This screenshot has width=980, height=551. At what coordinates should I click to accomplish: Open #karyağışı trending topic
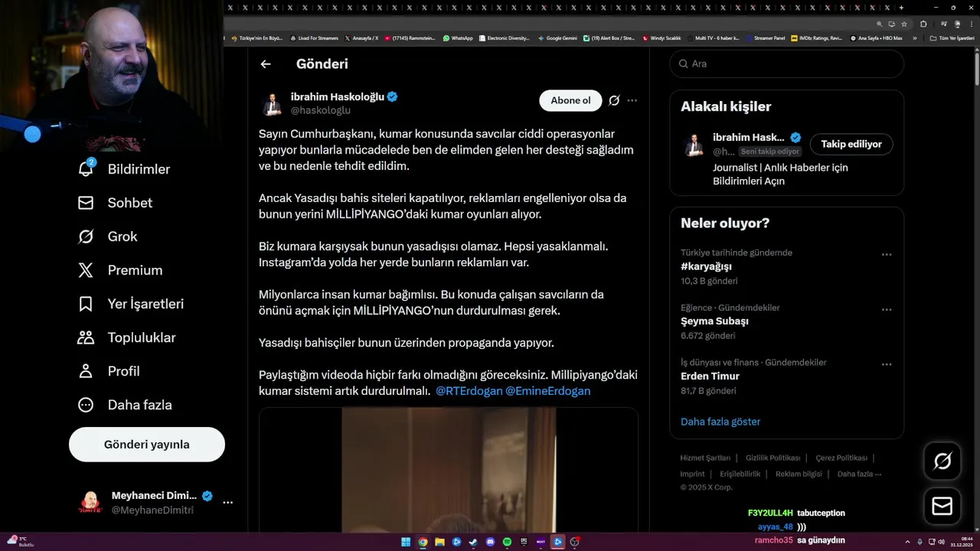(706, 266)
